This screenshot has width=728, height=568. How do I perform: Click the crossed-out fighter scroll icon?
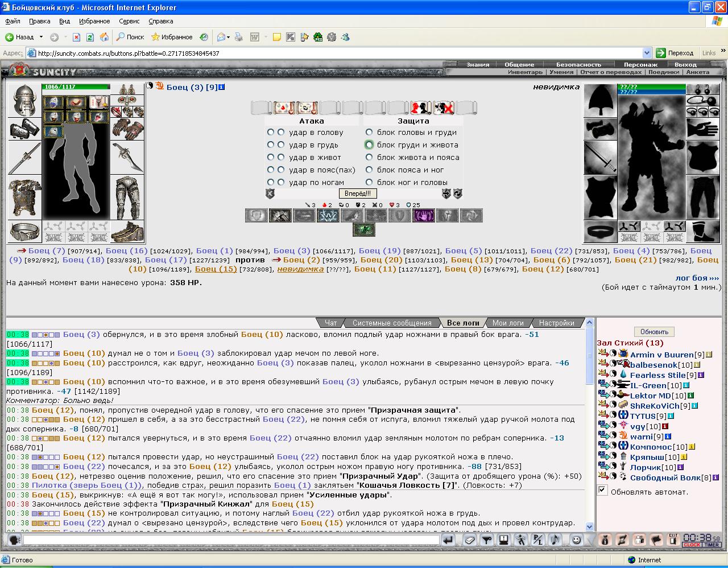444,108
